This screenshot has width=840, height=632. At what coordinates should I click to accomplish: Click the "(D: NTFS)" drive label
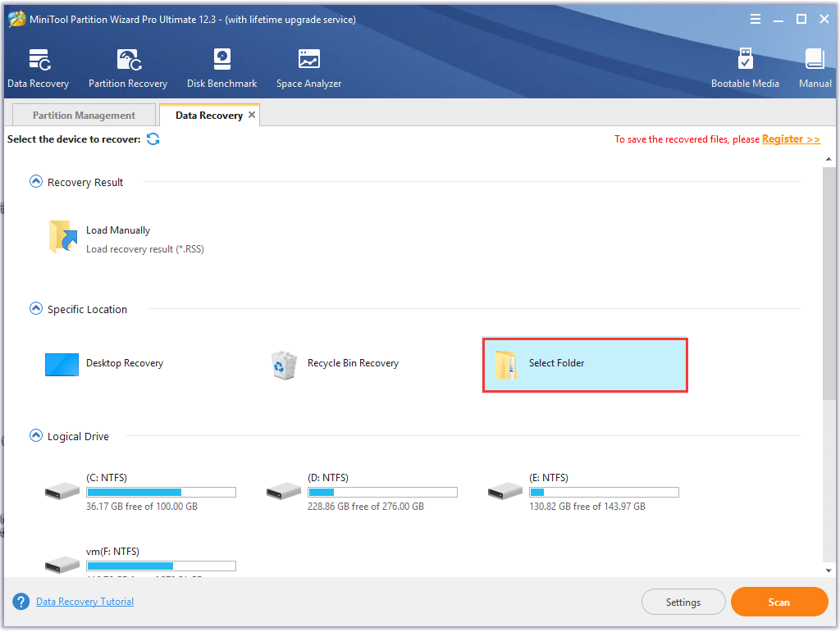pyautogui.click(x=328, y=478)
